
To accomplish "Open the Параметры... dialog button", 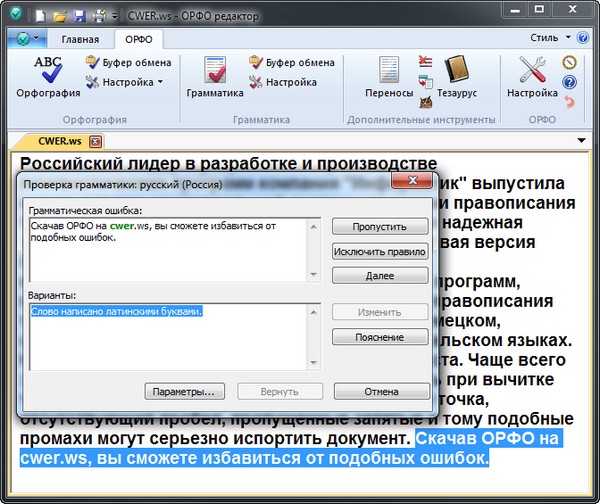I will pyautogui.click(x=184, y=390).
